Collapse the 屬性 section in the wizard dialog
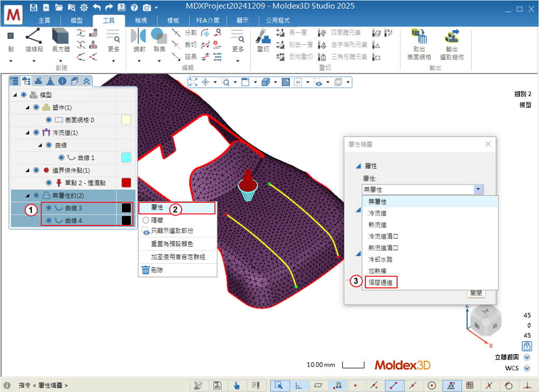 [358, 166]
